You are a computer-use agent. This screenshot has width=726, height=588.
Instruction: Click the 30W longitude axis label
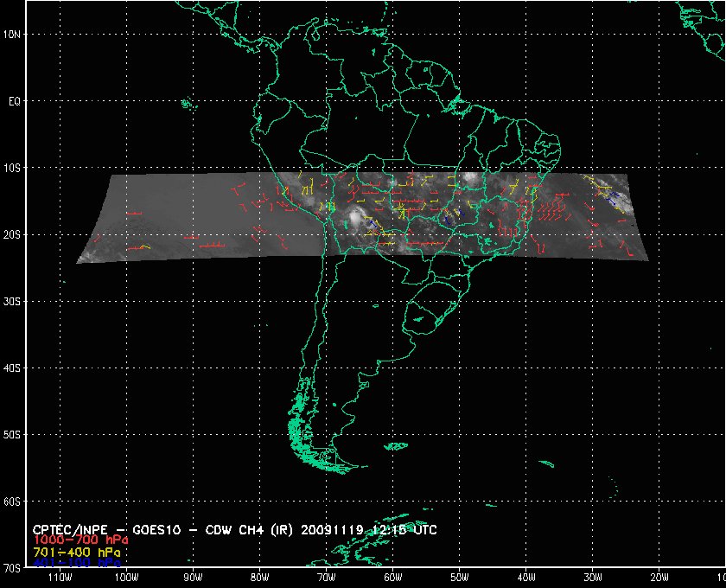tap(592, 577)
